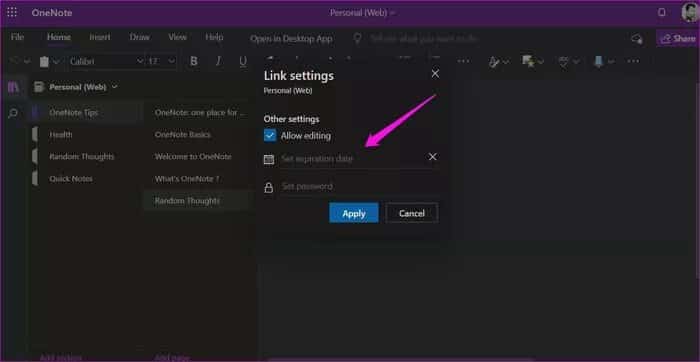Click the clipboard paste icon

(44, 61)
